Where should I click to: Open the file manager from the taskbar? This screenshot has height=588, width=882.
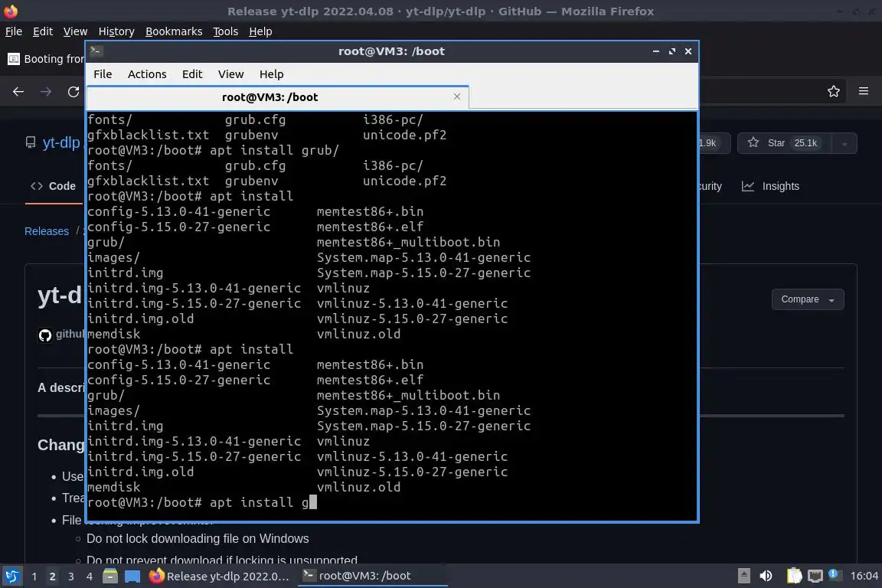[x=110, y=577]
